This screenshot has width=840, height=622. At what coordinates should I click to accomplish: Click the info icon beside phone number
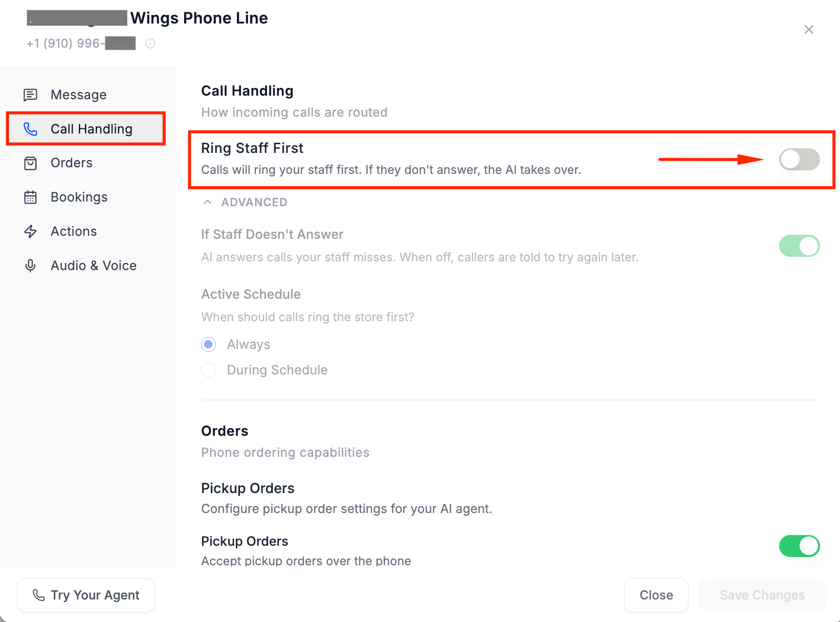click(150, 43)
